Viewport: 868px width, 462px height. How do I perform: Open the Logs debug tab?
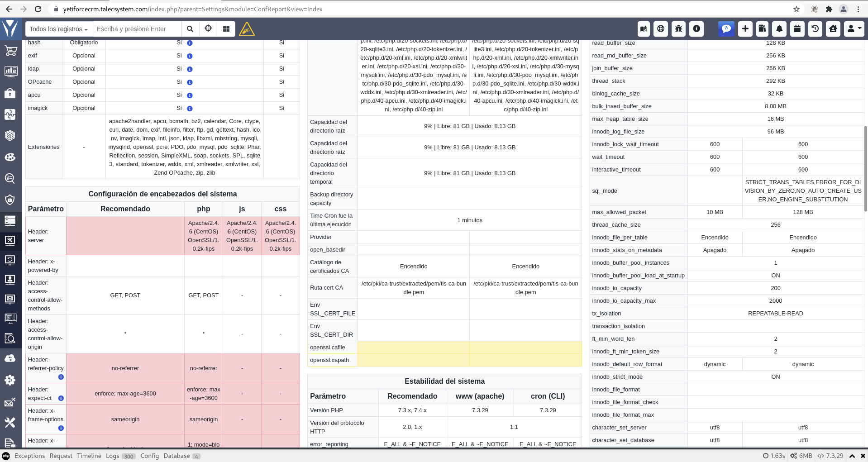pos(120,456)
